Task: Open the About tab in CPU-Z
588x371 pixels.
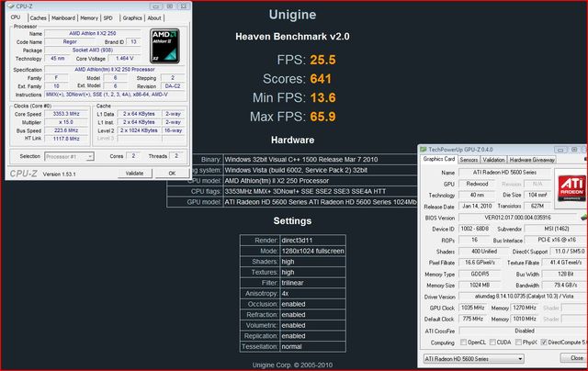Action: click(x=154, y=18)
